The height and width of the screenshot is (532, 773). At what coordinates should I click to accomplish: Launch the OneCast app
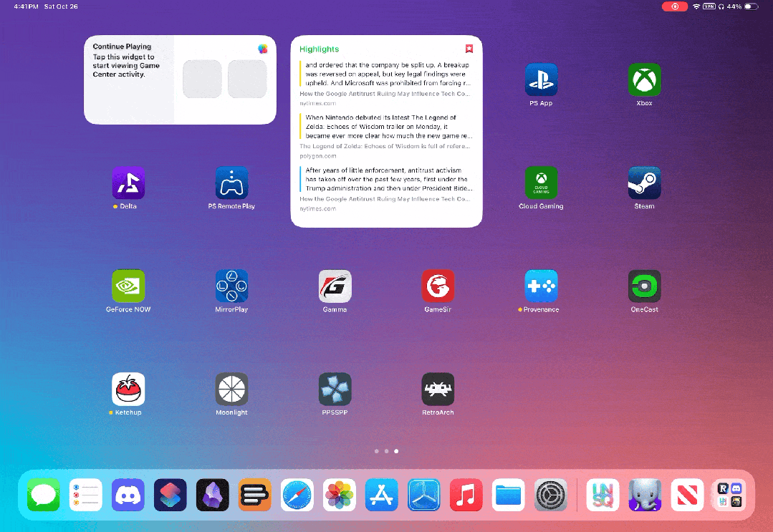click(x=644, y=286)
